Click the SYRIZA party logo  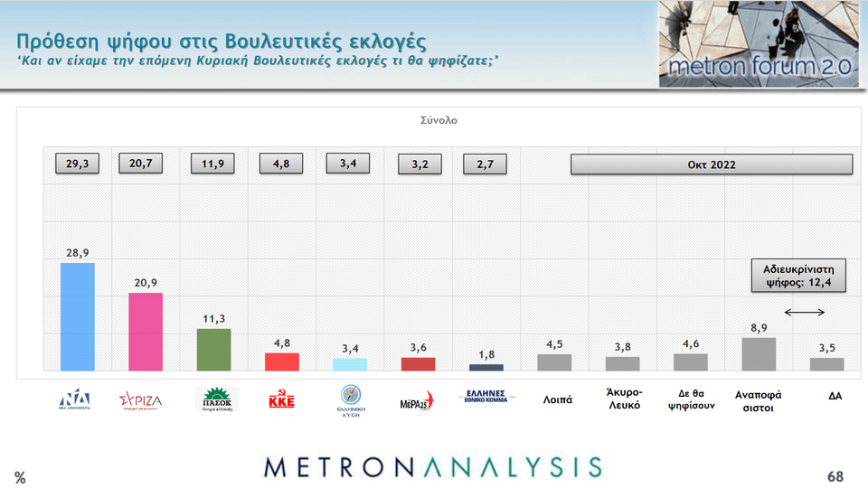tap(141, 400)
